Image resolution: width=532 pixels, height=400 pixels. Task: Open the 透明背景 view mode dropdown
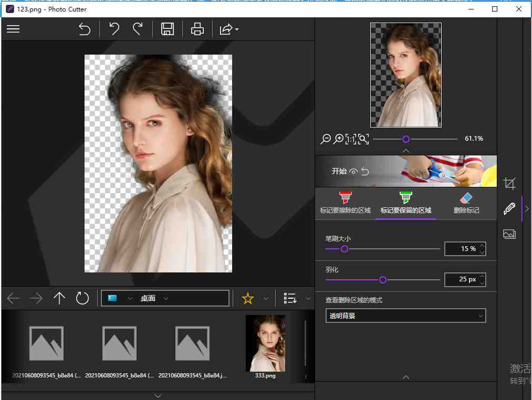(x=405, y=315)
